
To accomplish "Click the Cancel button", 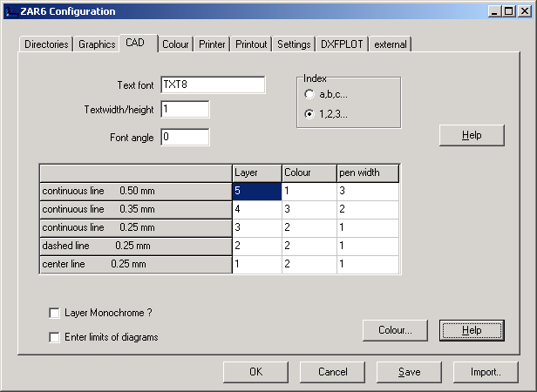I will pyautogui.click(x=332, y=372).
